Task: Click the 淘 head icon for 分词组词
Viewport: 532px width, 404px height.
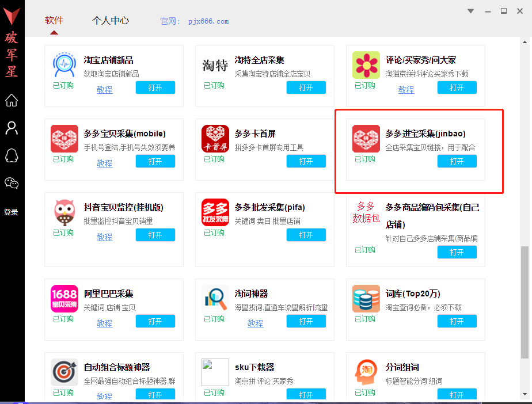Action: point(366,372)
